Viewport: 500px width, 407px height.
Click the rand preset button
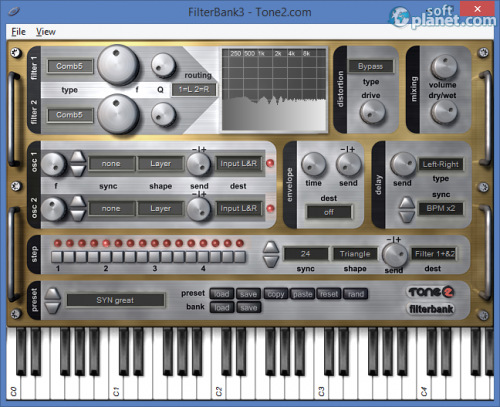click(356, 294)
